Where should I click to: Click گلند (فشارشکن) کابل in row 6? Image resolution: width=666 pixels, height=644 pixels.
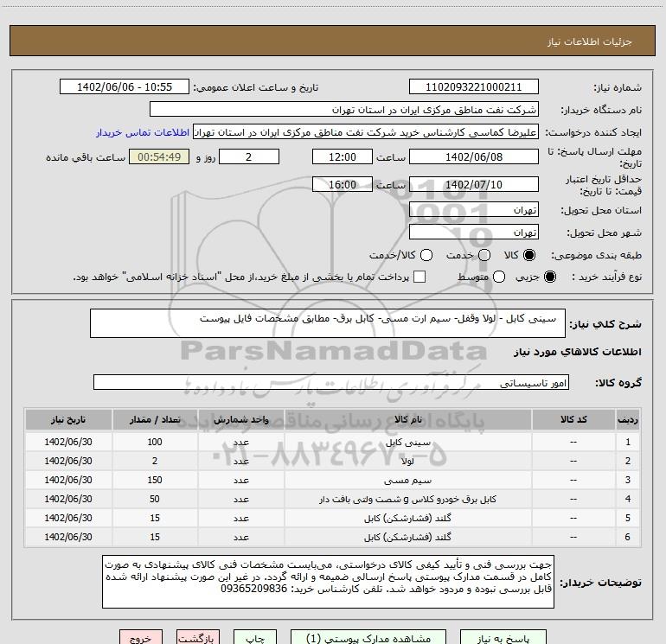[x=407, y=537]
